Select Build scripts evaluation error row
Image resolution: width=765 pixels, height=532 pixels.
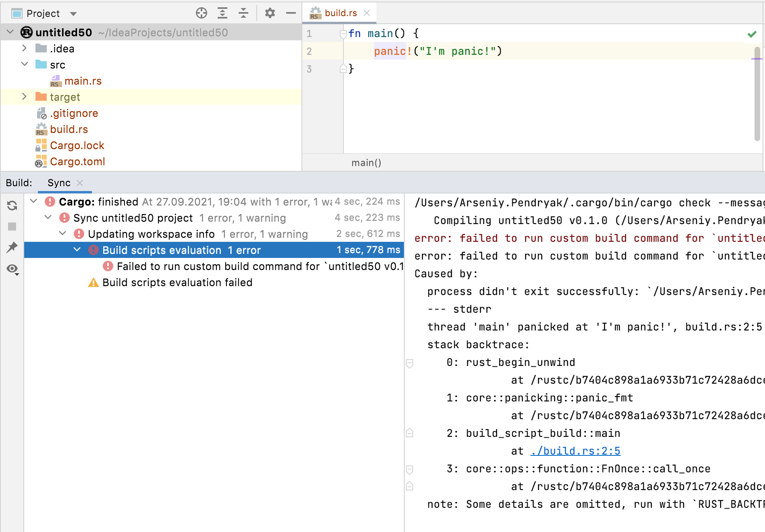point(214,250)
